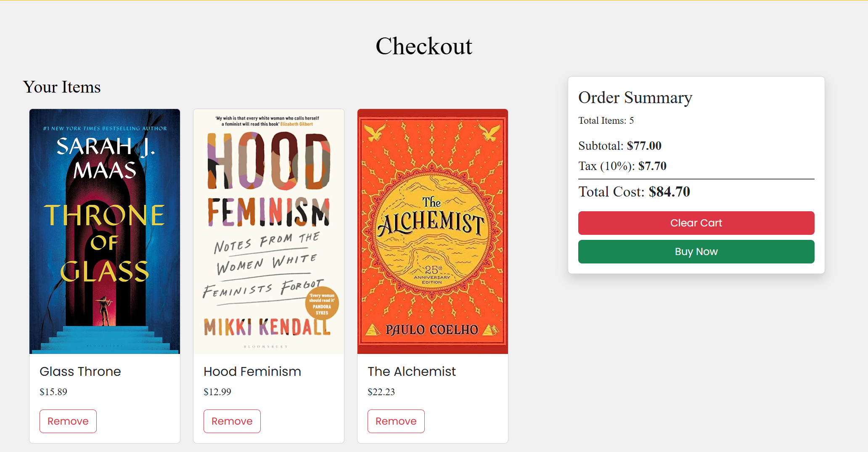Click the Your Items section heading
The height and width of the screenshot is (452, 868).
(62, 87)
